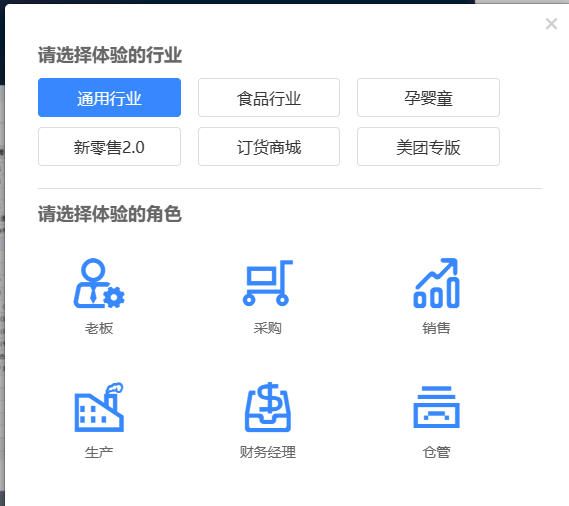Viewport: 569px width, 506px height.
Task: Select the 通用行业 industry option
Action: click(109, 98)
